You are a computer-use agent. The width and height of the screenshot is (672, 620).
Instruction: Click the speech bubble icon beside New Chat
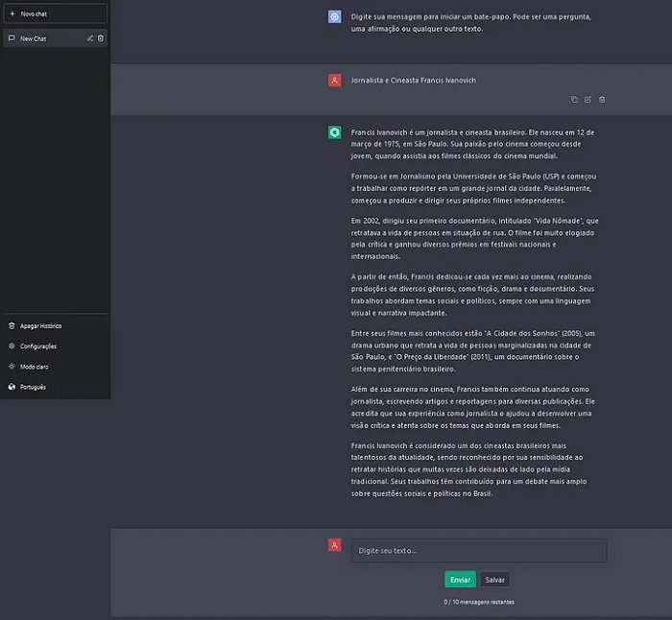pyautogui.click(x=12, y=38)
